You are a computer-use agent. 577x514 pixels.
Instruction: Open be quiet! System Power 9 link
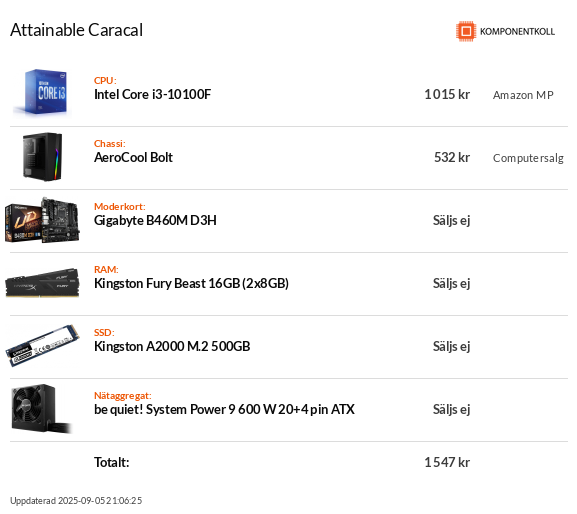pos(224,410)
